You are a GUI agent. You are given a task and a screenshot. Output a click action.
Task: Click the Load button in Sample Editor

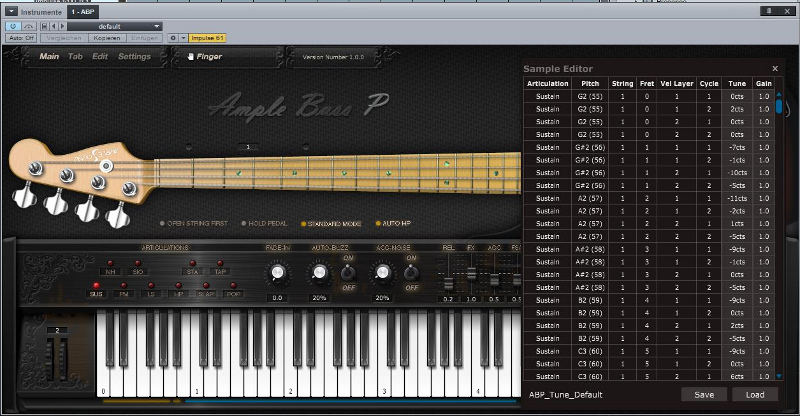(x=755, y=395)
